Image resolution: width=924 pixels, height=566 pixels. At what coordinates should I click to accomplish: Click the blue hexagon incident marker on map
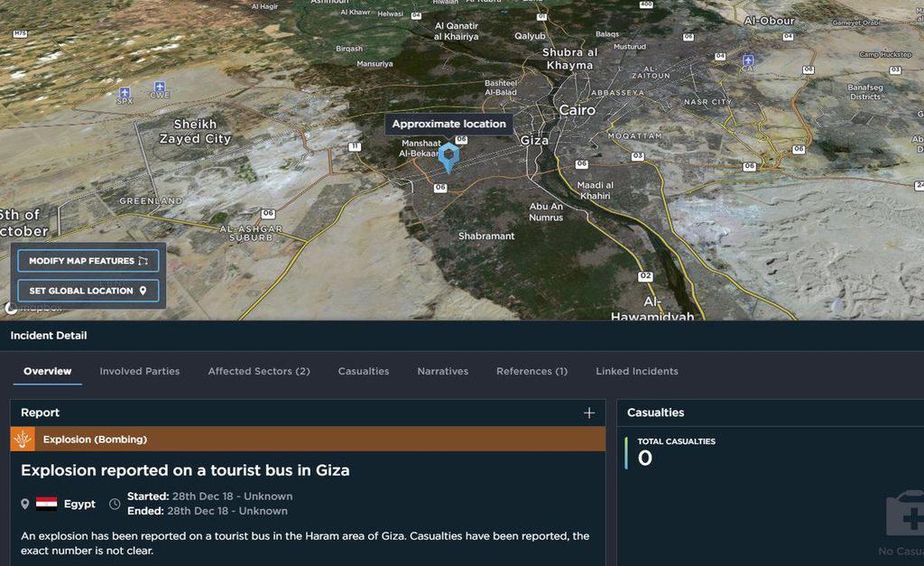pos(448,155)
